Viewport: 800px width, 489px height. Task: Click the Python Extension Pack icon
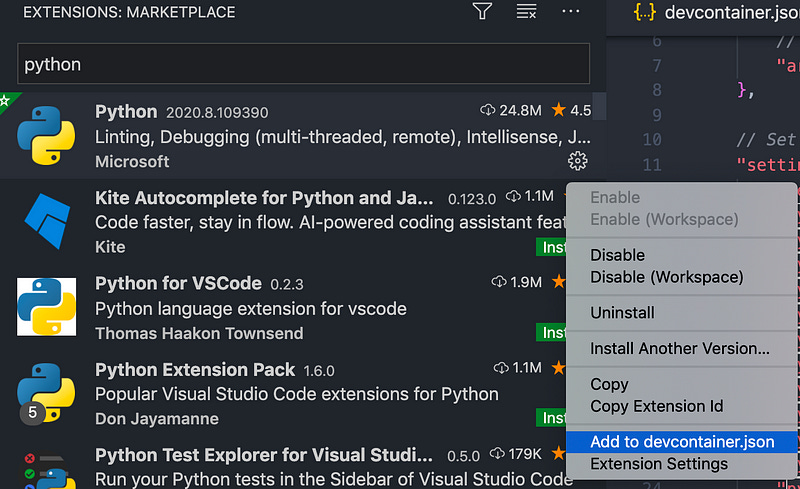[46, 392]
